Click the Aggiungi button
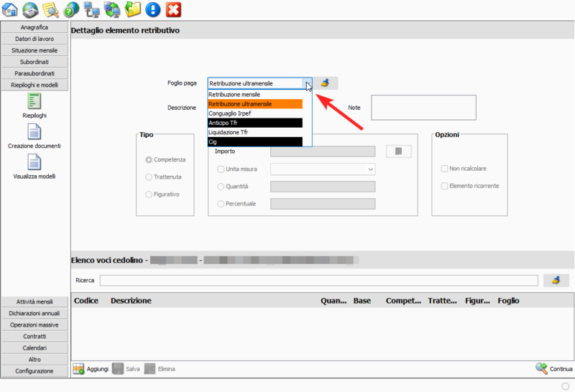This screenshot has width=575, height=392. (91, 369)
